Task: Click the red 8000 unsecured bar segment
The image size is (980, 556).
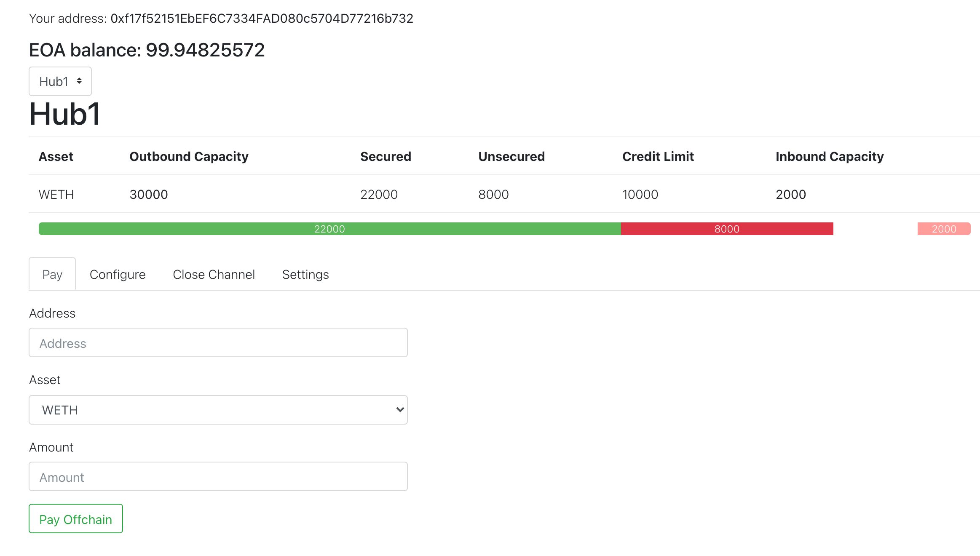Action: [x=727, y=229]
